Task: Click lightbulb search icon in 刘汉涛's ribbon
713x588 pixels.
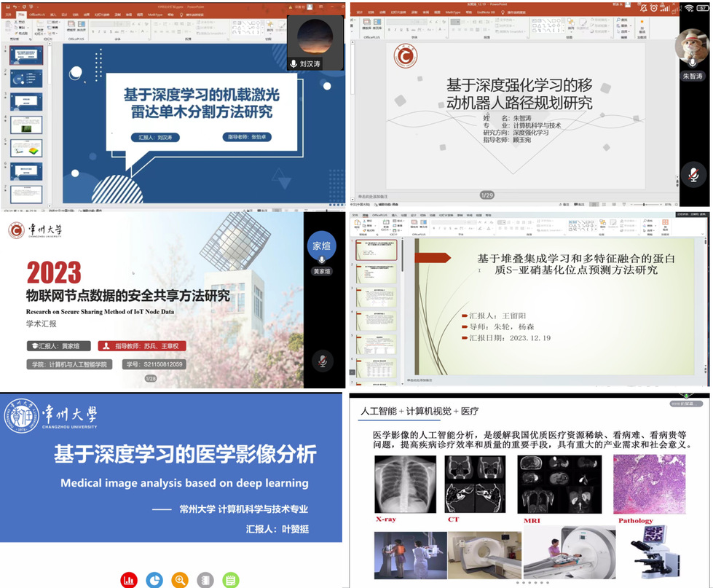Action: point(181,15)
